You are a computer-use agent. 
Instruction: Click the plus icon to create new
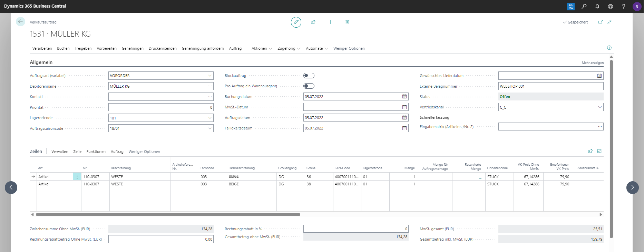click(330, 22)
